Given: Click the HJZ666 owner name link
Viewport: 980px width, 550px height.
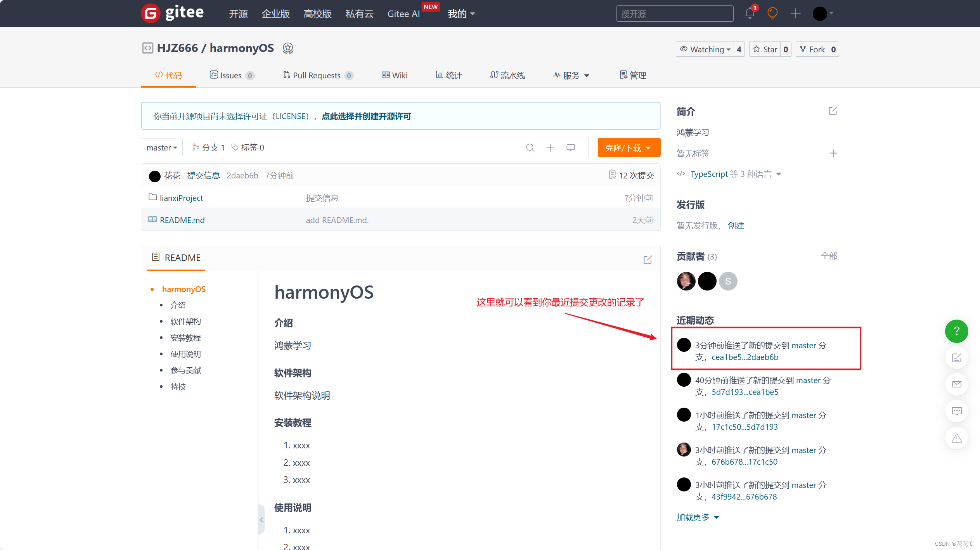Looking at the screenshot, I should coord(177,48).
